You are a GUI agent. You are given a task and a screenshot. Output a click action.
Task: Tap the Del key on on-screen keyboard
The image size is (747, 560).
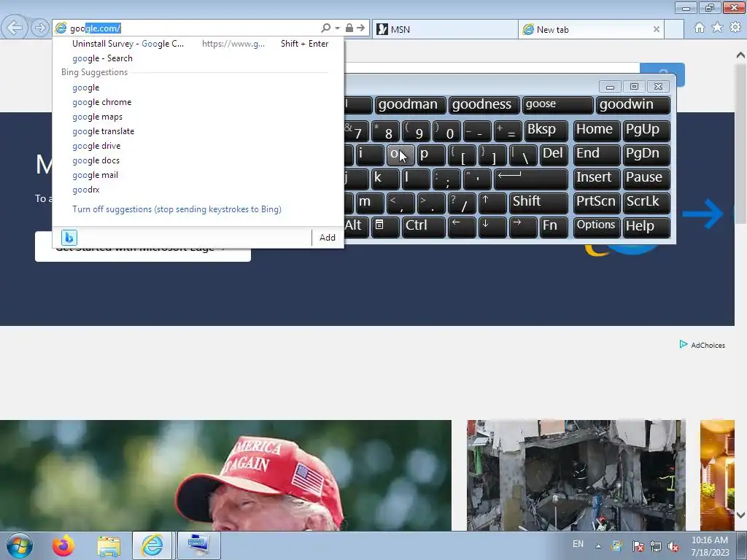[554, 155]
